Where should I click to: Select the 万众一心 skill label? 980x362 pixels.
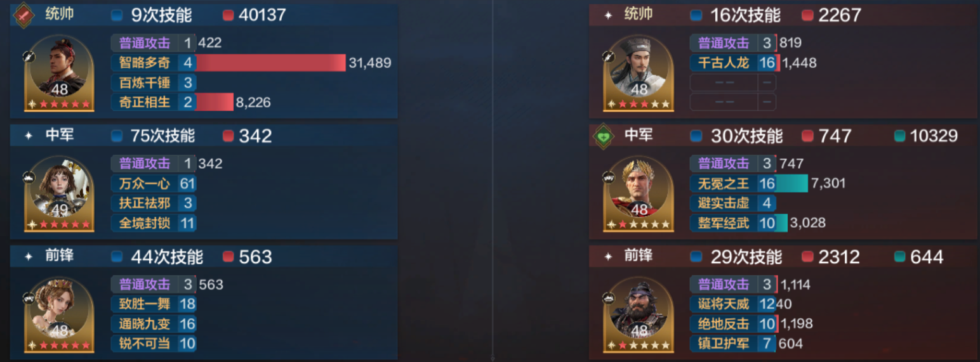point(145,184)
